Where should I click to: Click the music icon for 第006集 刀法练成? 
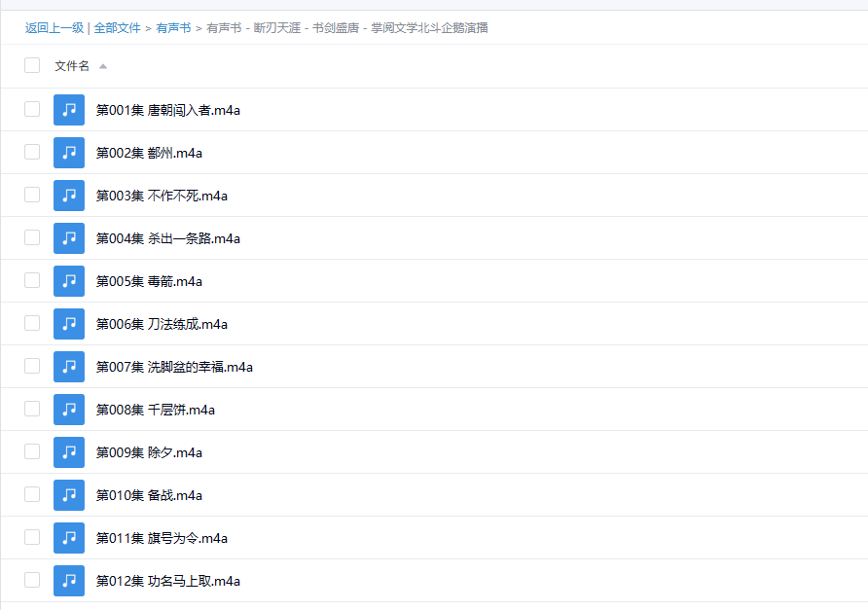(68, 323)
